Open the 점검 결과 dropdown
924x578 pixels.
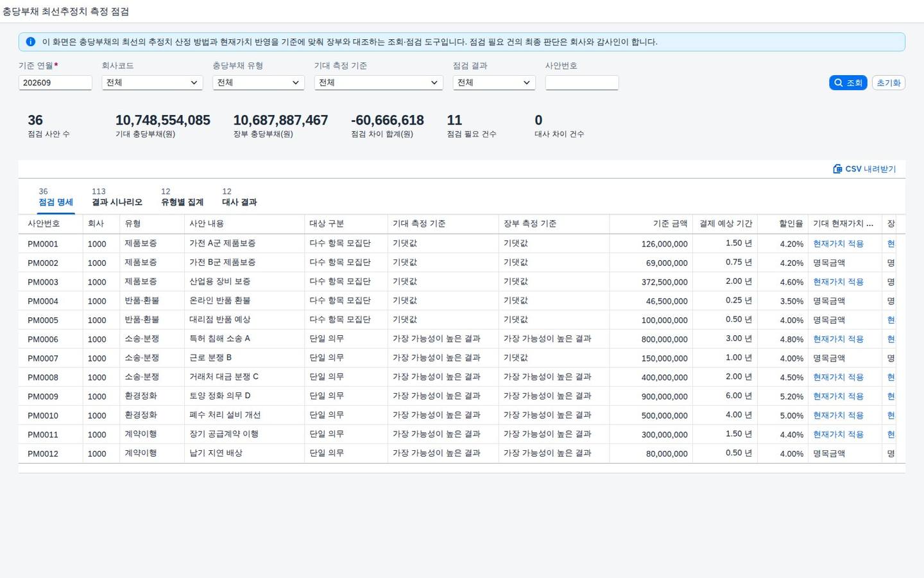tap(494, 83)
